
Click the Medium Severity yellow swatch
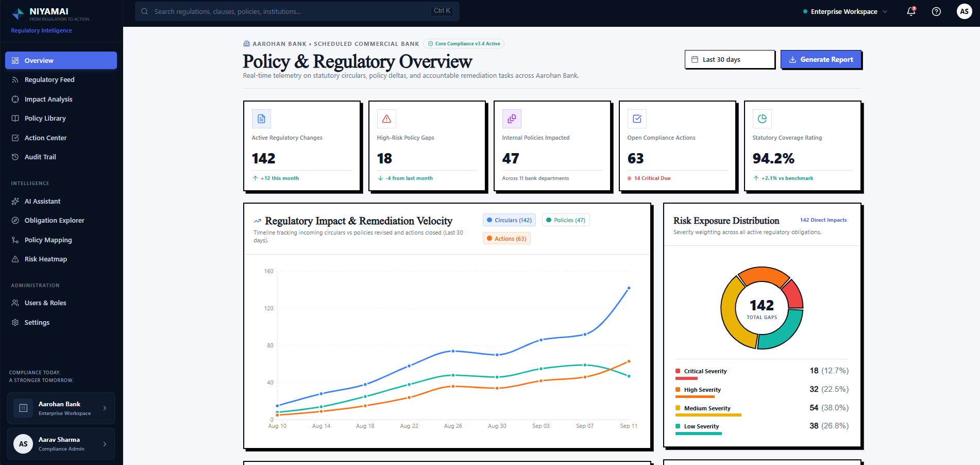pos(678,408)
